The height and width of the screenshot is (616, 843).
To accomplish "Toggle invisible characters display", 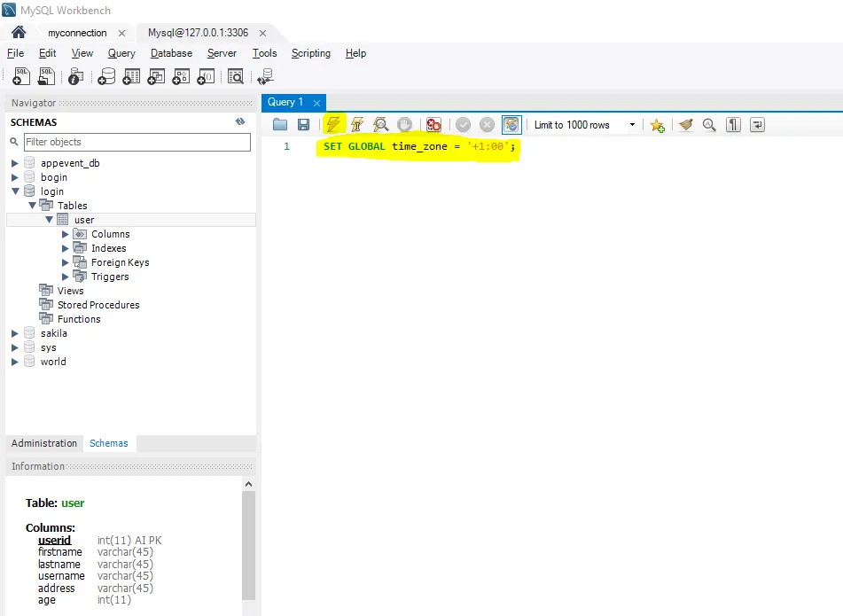I will 733,125.
